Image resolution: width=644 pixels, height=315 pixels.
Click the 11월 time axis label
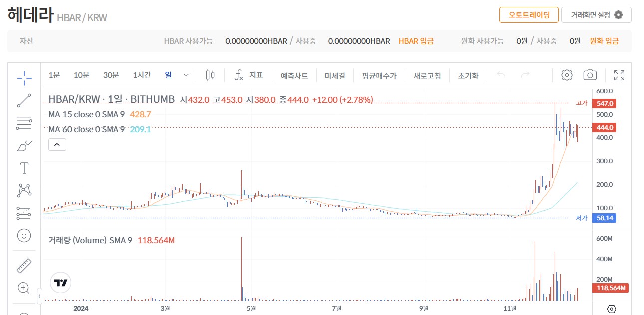point(510,308)
